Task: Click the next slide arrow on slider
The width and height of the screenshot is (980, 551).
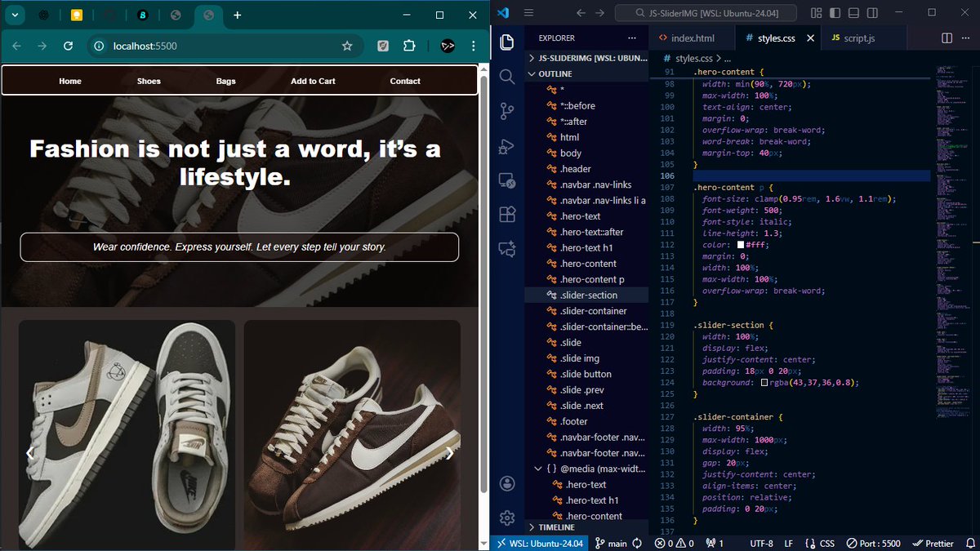Action: click(449, 453)
